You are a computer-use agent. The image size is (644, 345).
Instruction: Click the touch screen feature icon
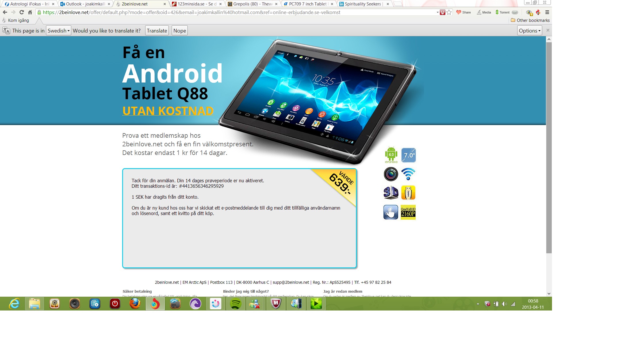click(391, 212)
